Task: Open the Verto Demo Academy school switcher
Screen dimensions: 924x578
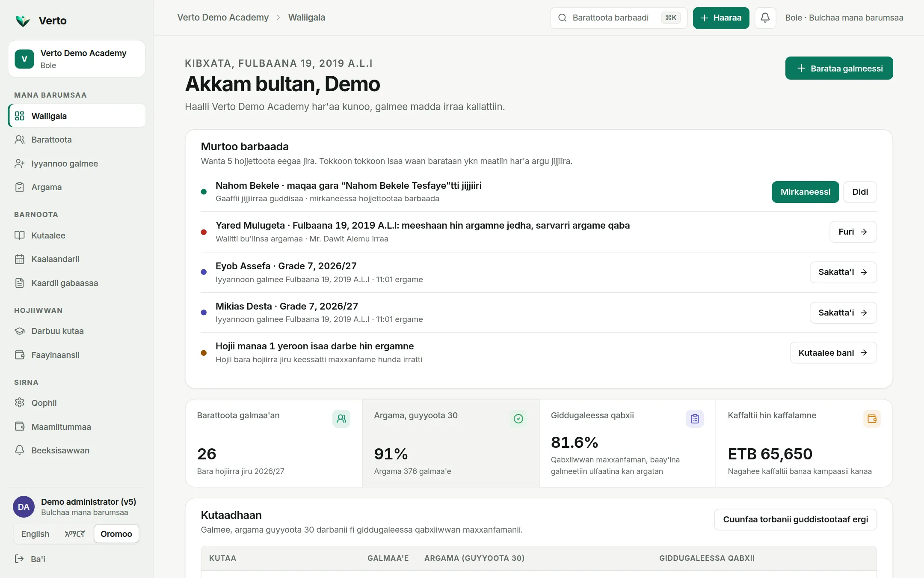Action: [x=77, y=59]
